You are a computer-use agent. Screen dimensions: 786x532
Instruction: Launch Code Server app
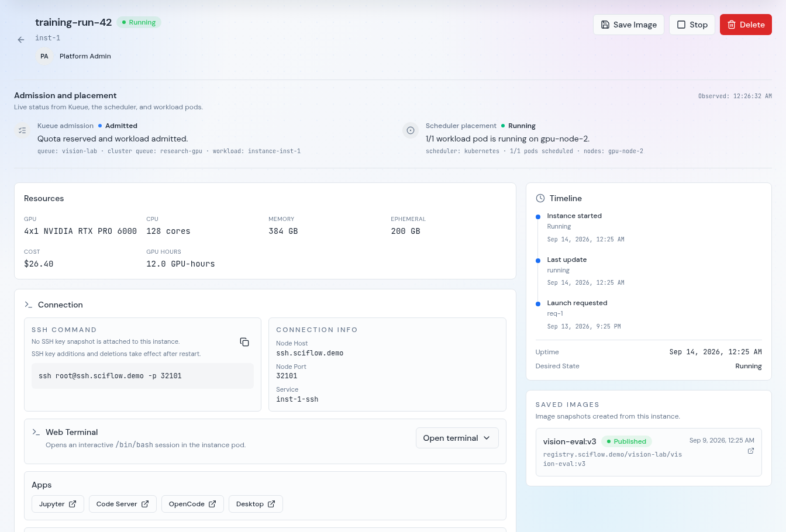tap(123, 504)
